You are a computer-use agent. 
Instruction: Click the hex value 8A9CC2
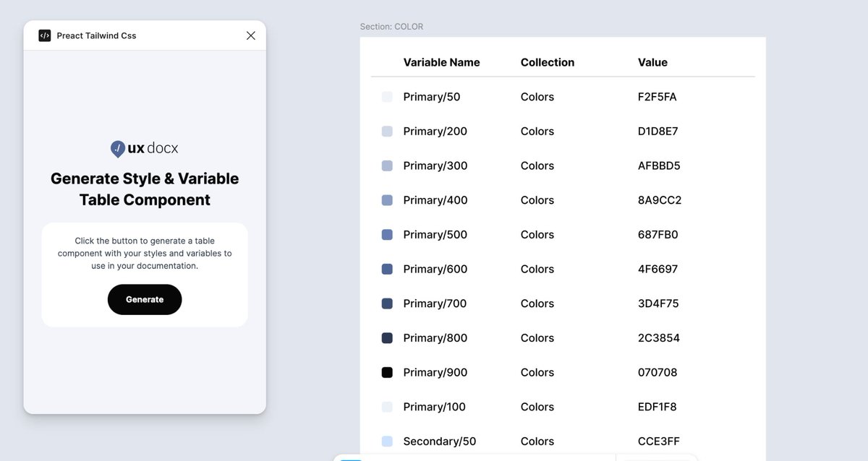[x=660, y=200]
